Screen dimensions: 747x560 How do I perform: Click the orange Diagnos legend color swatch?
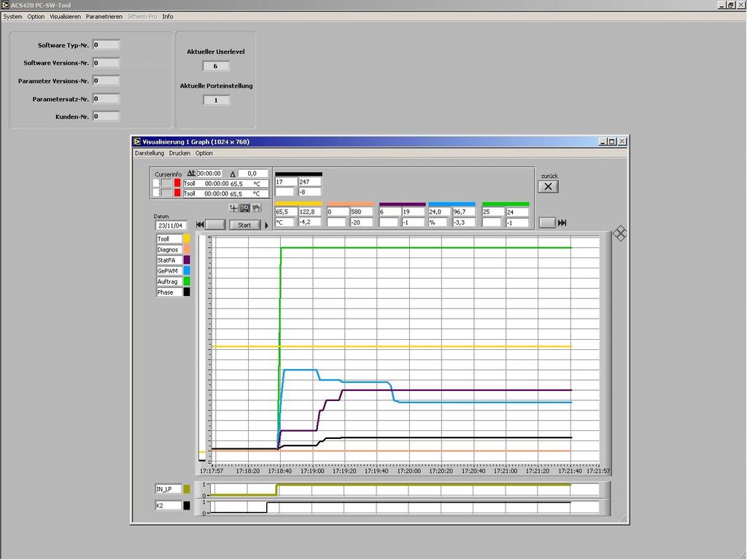pos(187,249)
